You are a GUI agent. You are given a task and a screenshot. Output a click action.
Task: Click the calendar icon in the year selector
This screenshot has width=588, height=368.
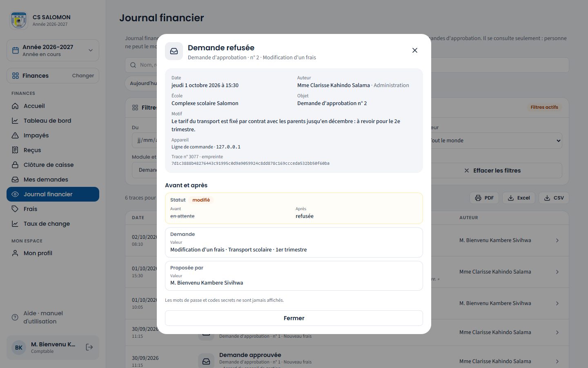pyautogui.click(x=16, y=50)
